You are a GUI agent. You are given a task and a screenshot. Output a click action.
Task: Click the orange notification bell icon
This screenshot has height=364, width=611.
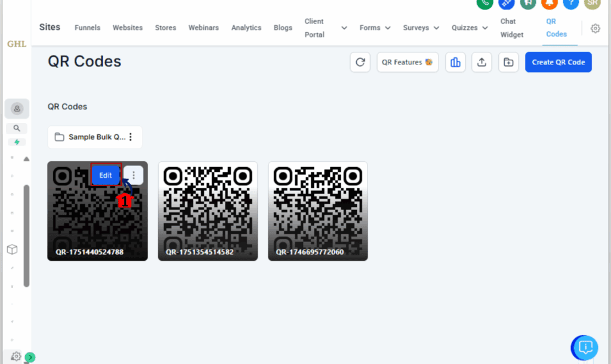pyautogui.click(x=550, y=3)
